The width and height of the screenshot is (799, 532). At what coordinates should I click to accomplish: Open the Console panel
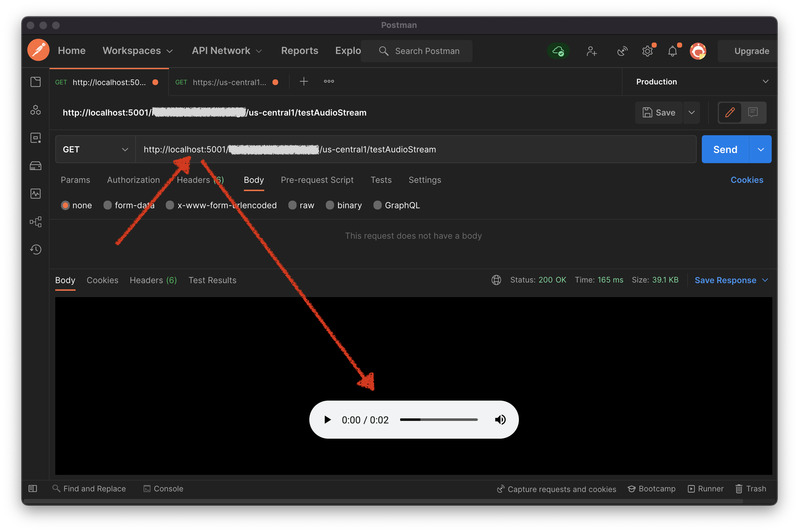pyautogui.click(x=163, y=489)
